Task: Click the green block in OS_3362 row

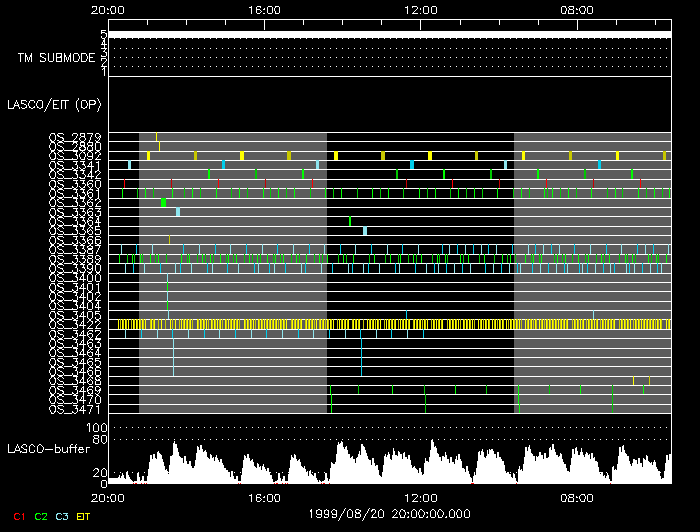Action: click(164, 203)
